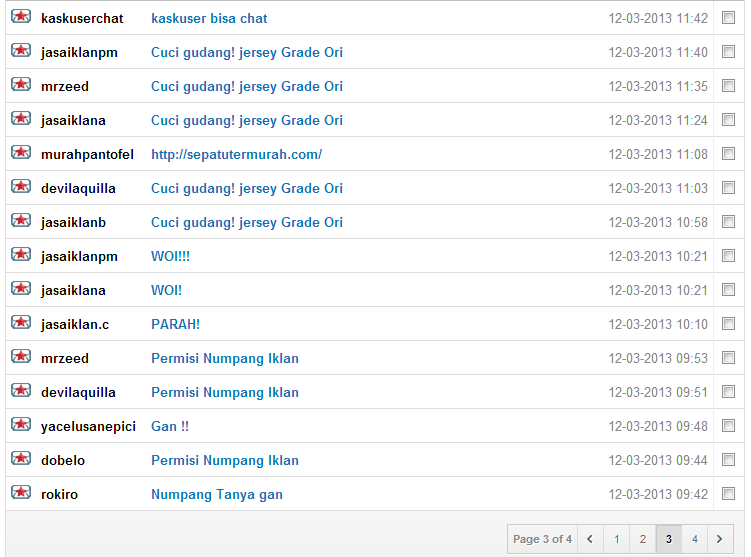Click the star icon next to dobelo

tap(21, 458)
